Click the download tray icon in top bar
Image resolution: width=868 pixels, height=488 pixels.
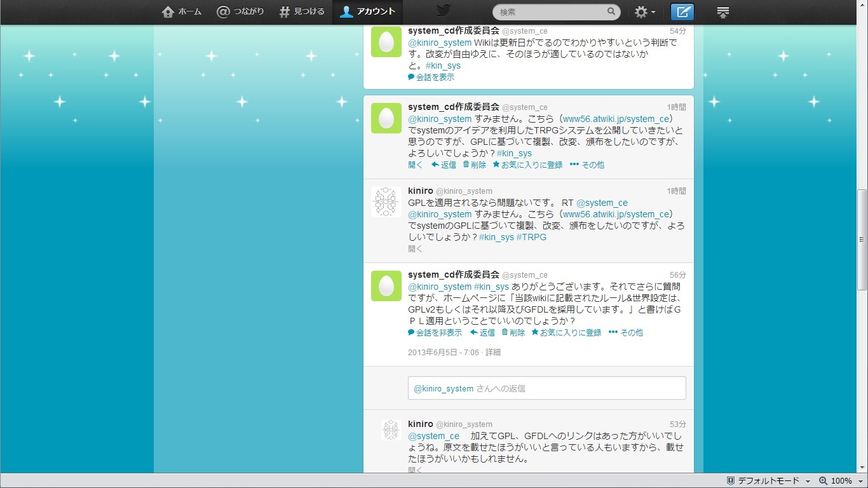[722, 12]
